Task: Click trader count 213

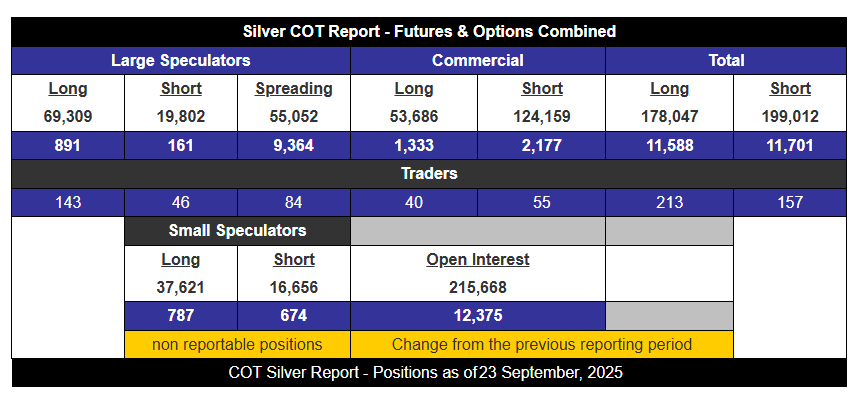Action: (x=670, y=203)
